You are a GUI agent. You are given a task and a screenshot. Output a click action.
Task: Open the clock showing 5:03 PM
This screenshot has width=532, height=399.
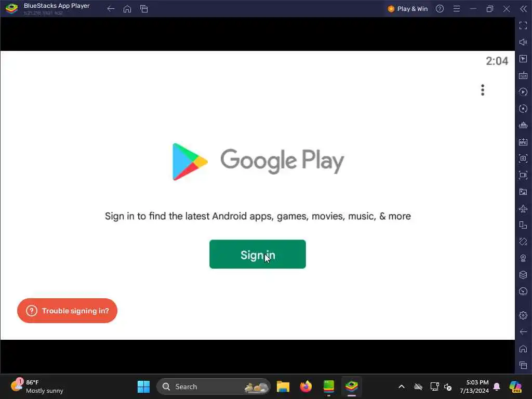click(x=474, y=387)
